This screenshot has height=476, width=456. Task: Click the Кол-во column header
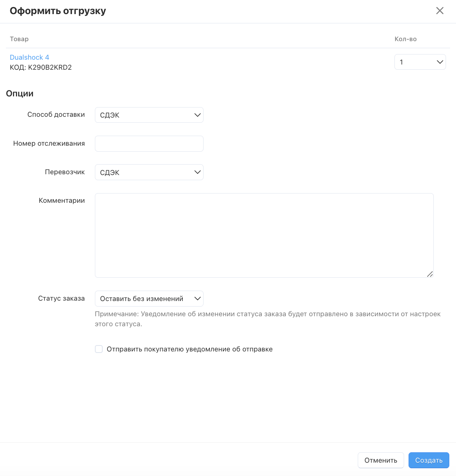point(405,39)
